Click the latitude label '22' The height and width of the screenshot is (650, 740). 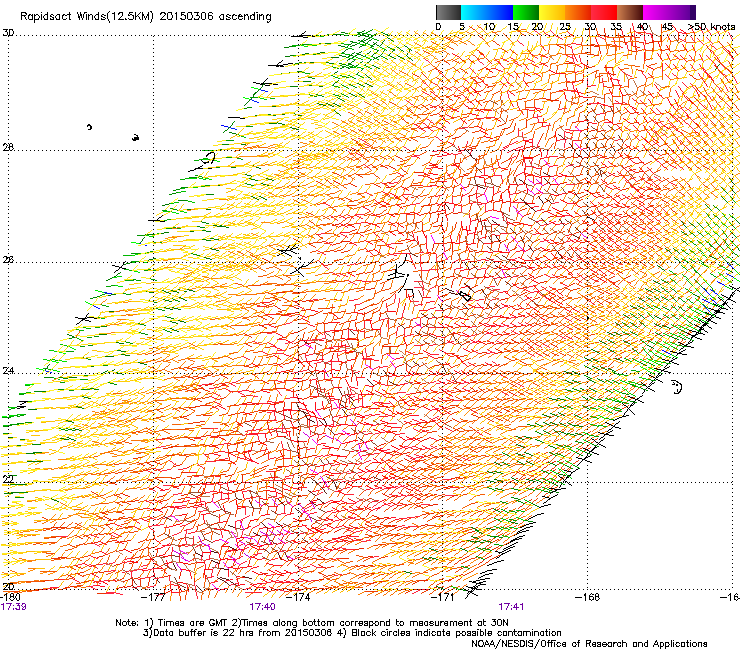coord(8,479)
